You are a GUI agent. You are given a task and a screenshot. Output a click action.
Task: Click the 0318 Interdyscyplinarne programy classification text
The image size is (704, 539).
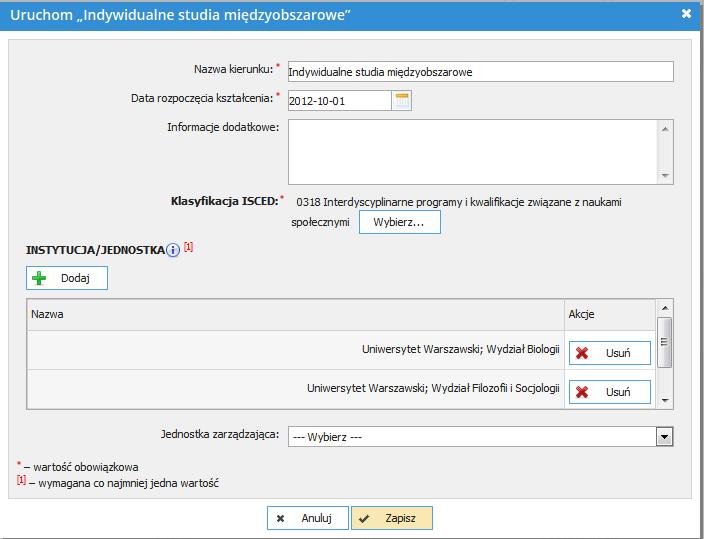click(x=456, y=212)
